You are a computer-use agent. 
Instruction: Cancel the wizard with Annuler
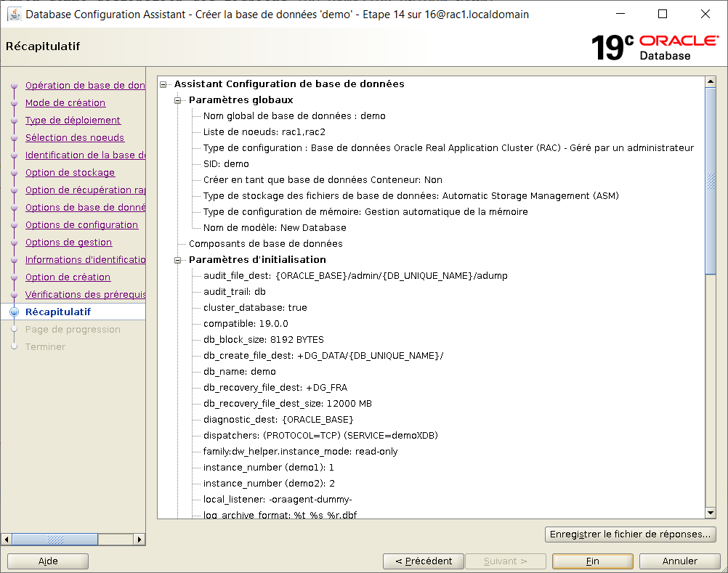click(680, 561)
